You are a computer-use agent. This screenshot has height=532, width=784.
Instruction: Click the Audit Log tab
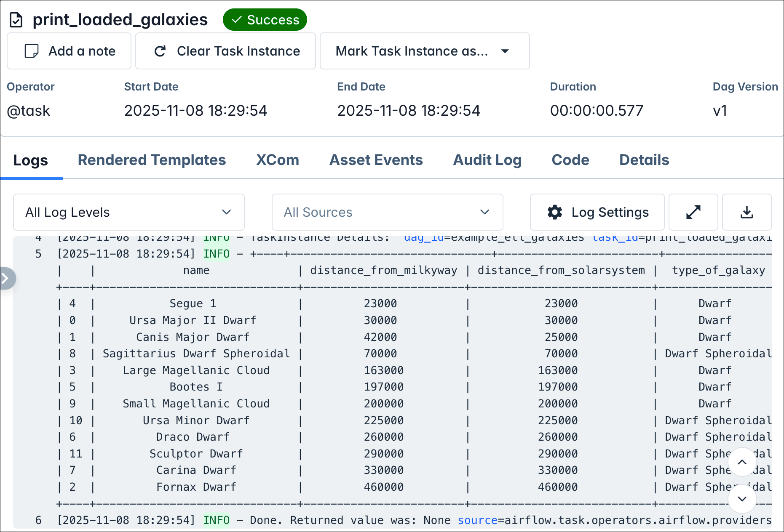click(487, 160)
